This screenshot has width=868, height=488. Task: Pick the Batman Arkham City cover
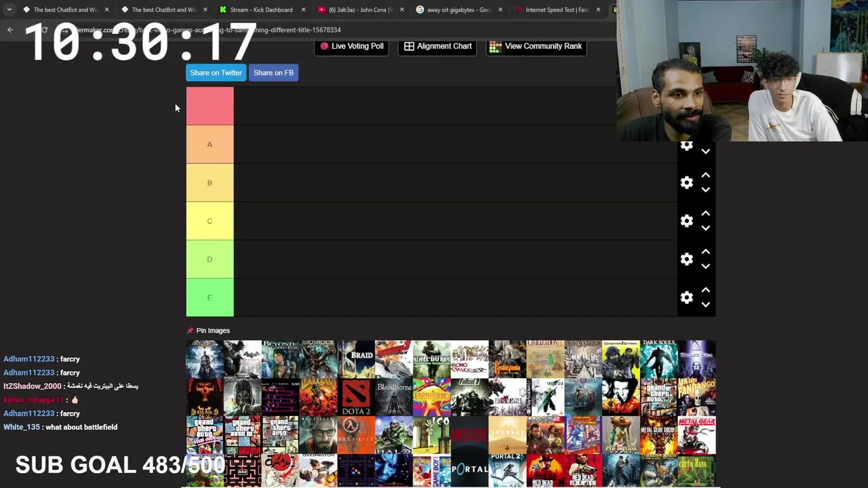pos(243,359)
